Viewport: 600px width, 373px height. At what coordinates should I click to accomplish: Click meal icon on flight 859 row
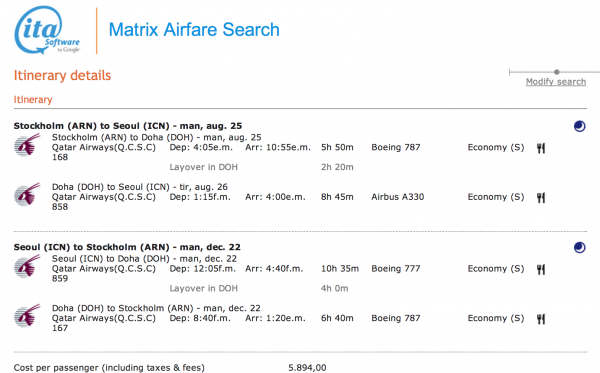pyautogui.click(x=541, y=269)
